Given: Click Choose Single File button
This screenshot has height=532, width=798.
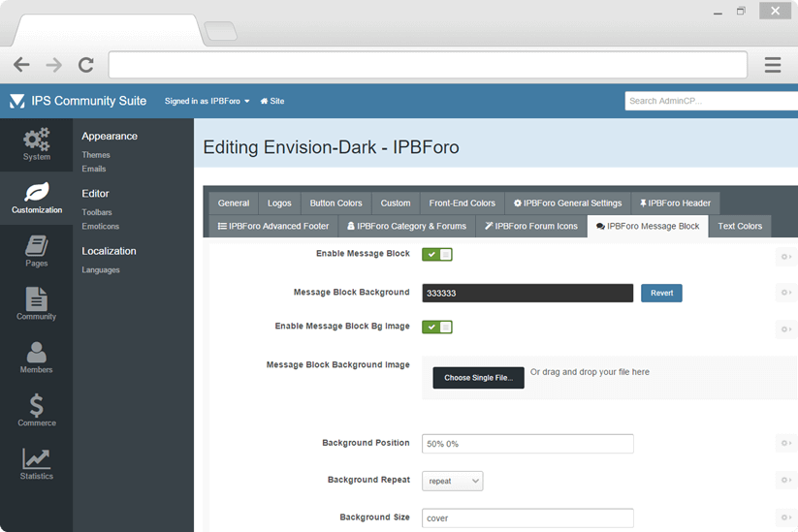Looking at the screenshot, I should pyautogui.click(x=478, y=378).
